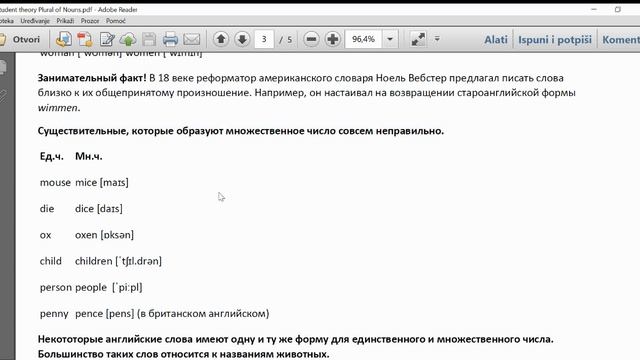640x360 pixels.
Task: Zoom out with the minus button
Action: (311, 39)
